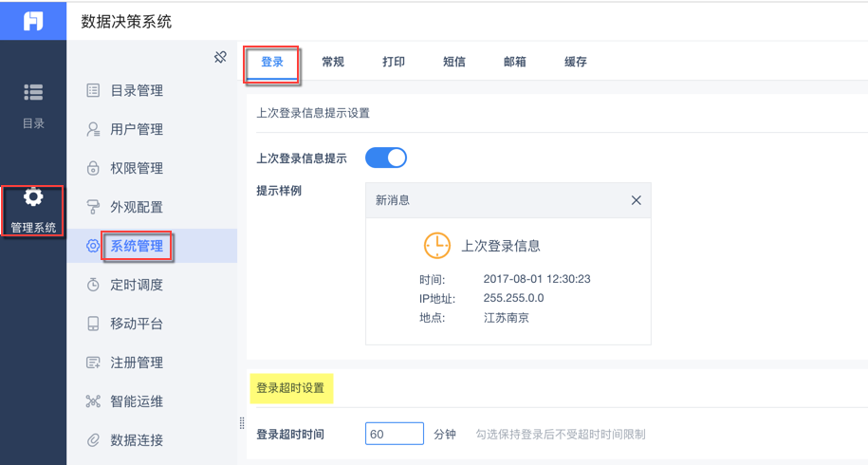
Task: Click the 用户管理 person icon
Action: (x=93, y=130)
